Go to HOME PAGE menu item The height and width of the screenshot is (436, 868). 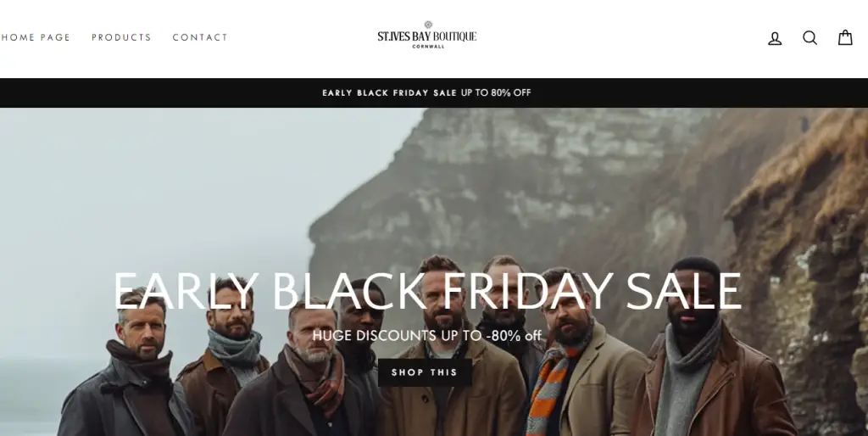36,37
